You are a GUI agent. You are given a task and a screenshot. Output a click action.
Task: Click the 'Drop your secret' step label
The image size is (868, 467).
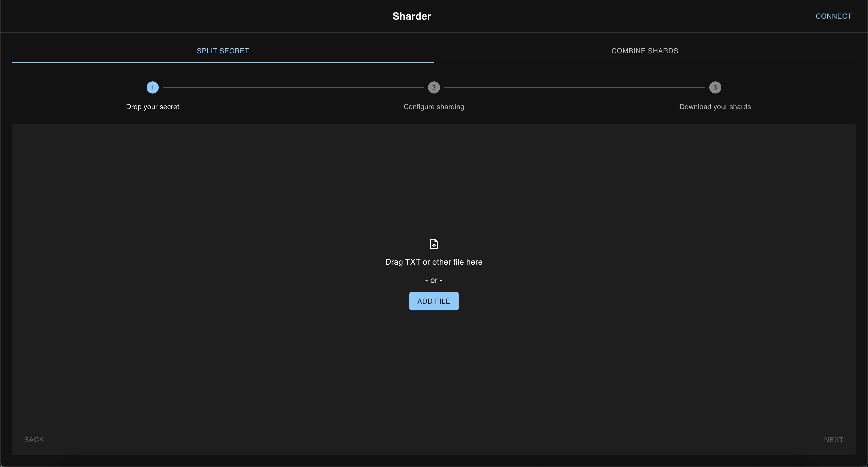pos(153,107)
